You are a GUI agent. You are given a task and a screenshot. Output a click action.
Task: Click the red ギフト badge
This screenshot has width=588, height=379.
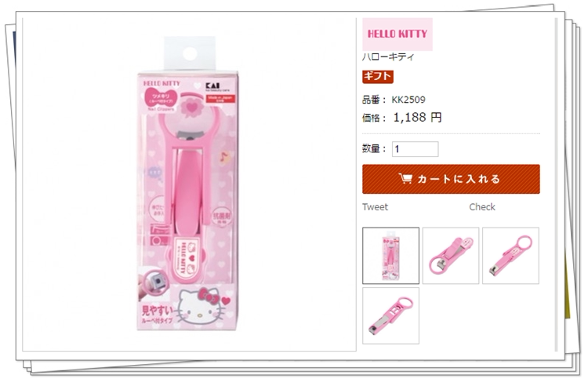tap(378, 77)
